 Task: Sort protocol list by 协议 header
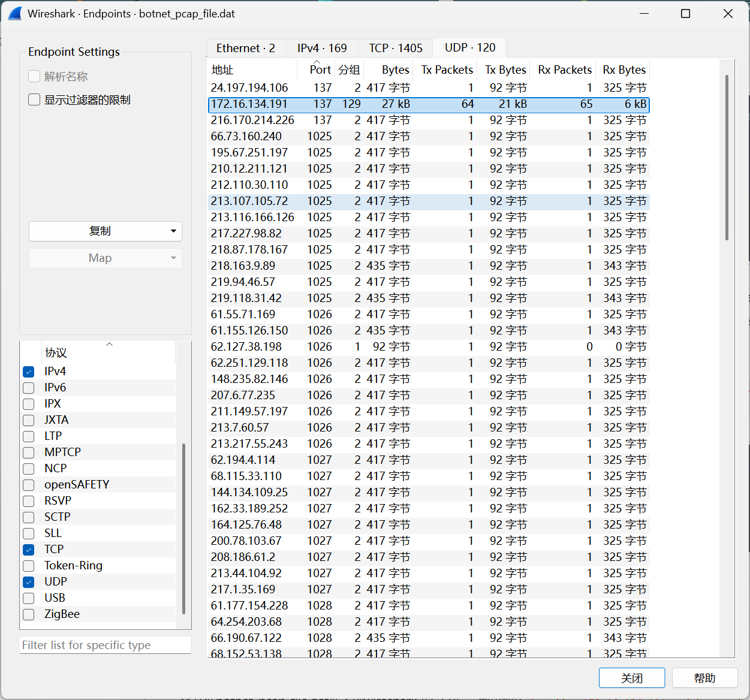click(109, 352)
